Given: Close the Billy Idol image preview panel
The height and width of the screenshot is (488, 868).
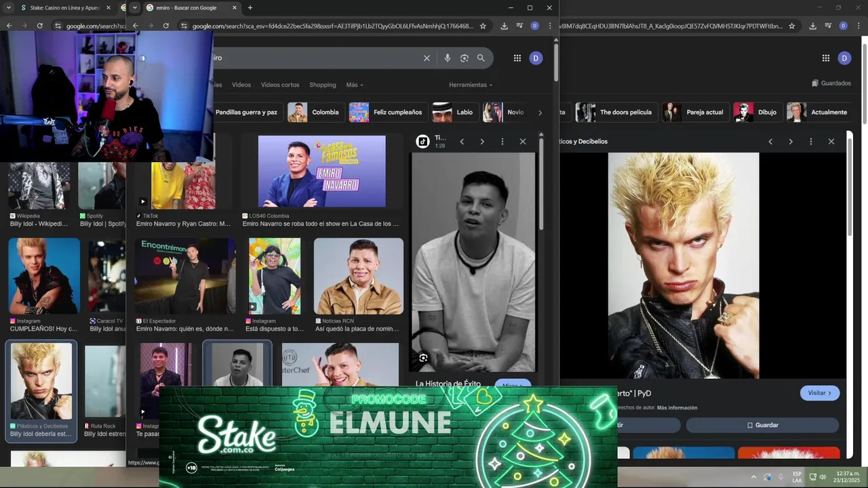Looking at the screenshot, I should [831, 142].
